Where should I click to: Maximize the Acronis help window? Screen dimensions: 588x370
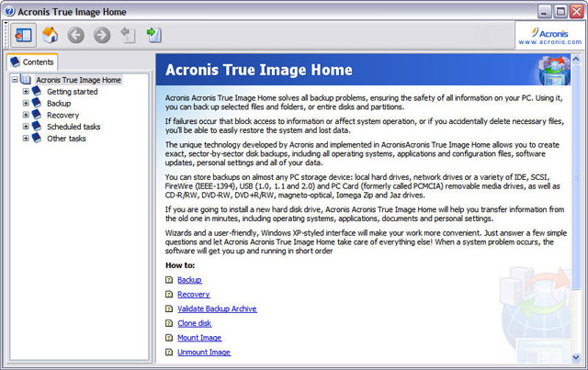(560, 12)
